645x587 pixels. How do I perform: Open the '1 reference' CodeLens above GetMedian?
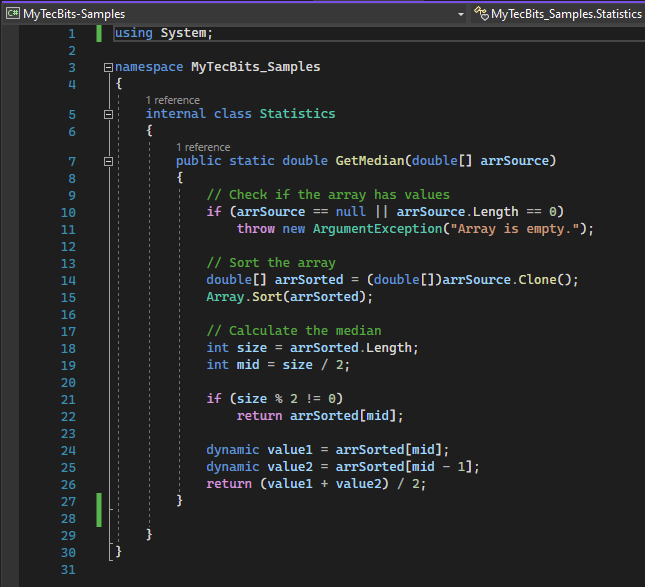click(x=203, y=147)
